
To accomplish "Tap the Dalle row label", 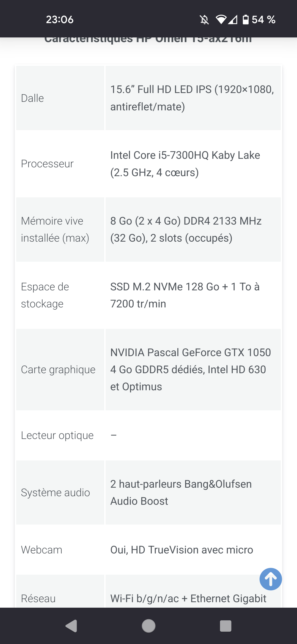I will point(32,98).
